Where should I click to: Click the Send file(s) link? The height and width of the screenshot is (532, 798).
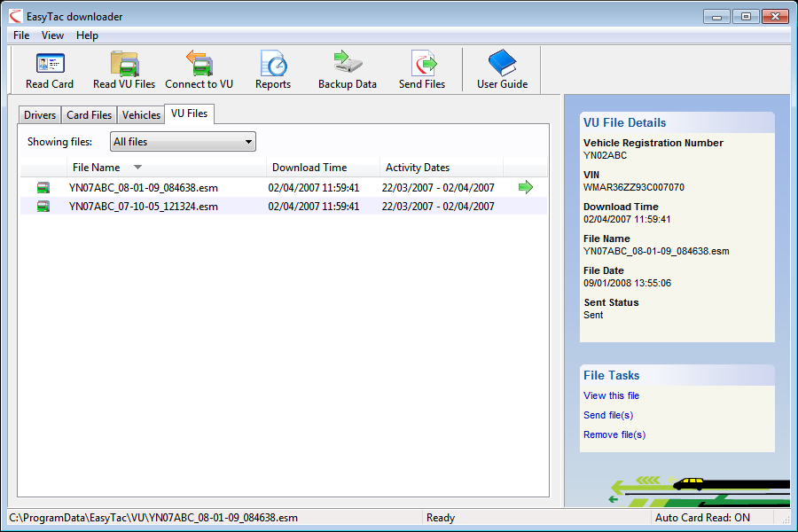pos(608,415)
